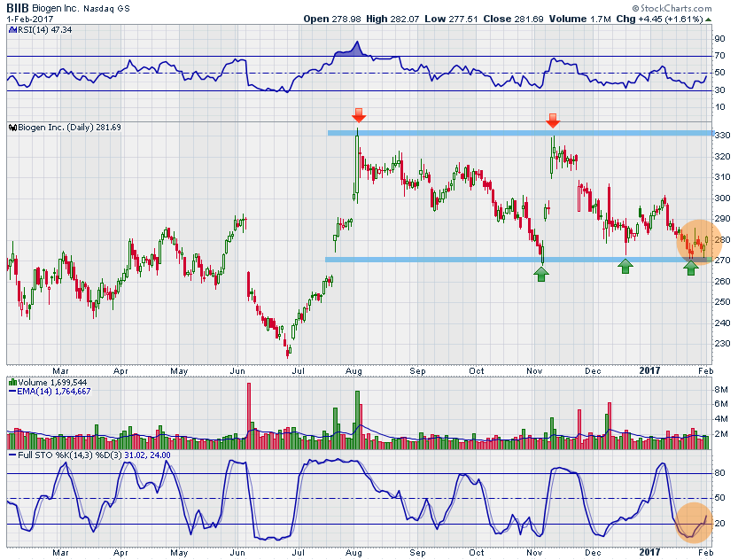
Task: Click the 70 level on RSI axis
Action: click(x=719, y=56)
